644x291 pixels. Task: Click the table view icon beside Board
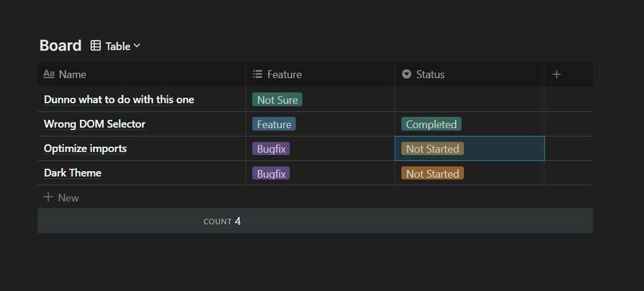tap(95, 46)
